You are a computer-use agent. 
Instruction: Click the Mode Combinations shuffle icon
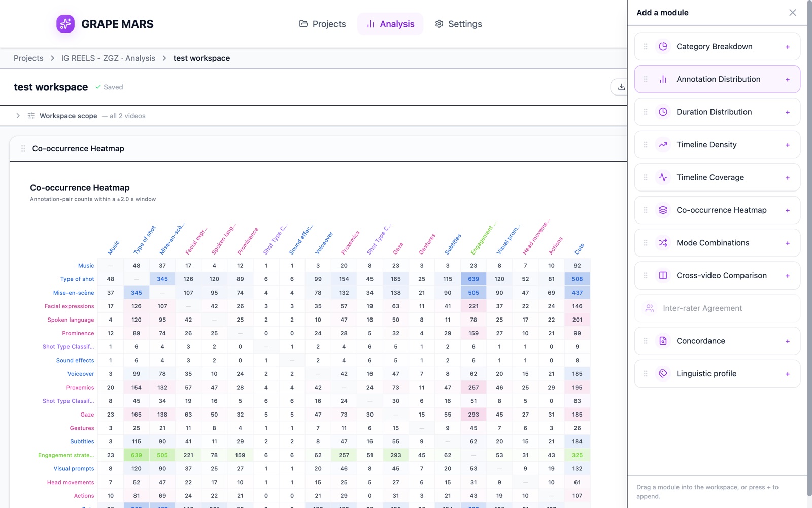point(663,243)
